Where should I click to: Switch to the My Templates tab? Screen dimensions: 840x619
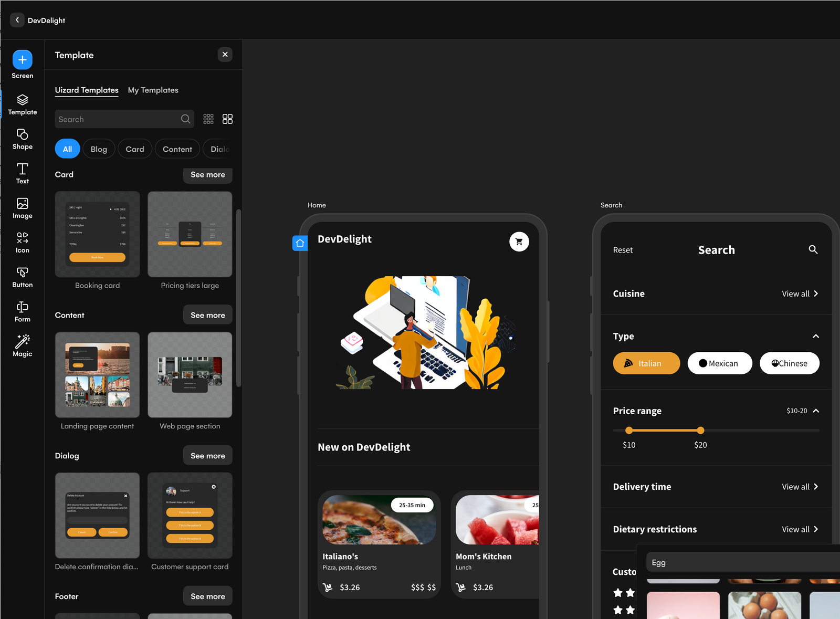pos(153,90)
